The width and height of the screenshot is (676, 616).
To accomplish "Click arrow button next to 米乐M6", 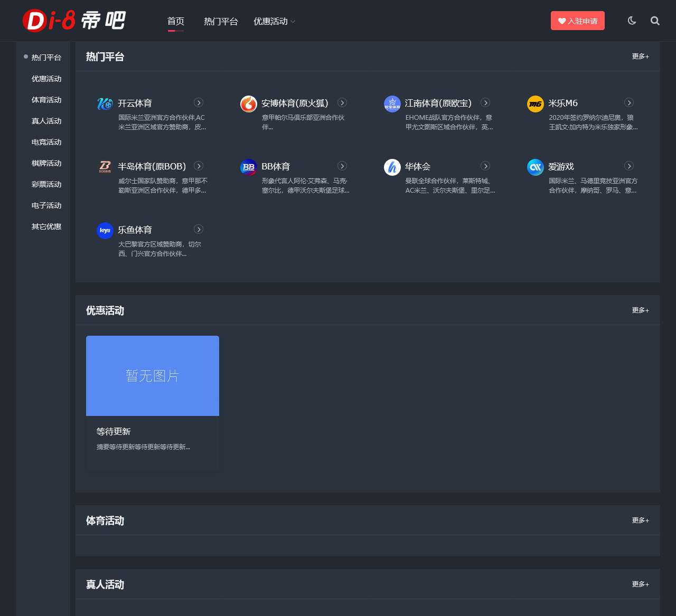I will (x=629, y=102).
